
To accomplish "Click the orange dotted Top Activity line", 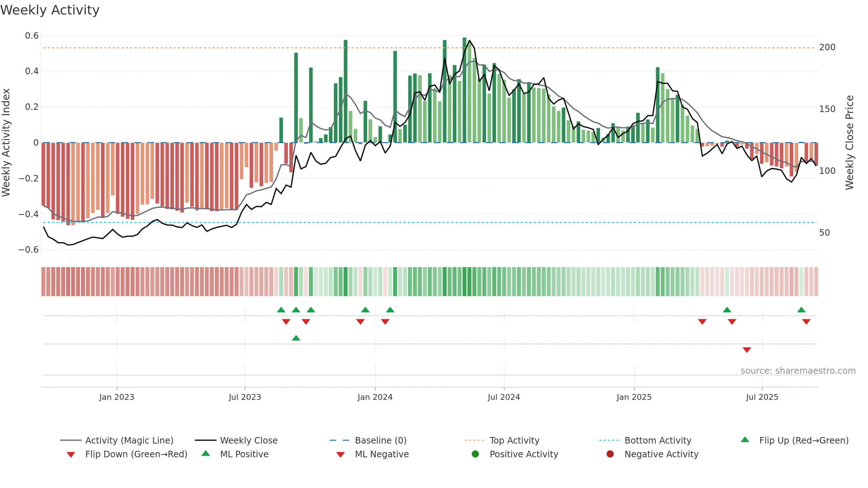I will pos(430,48).
